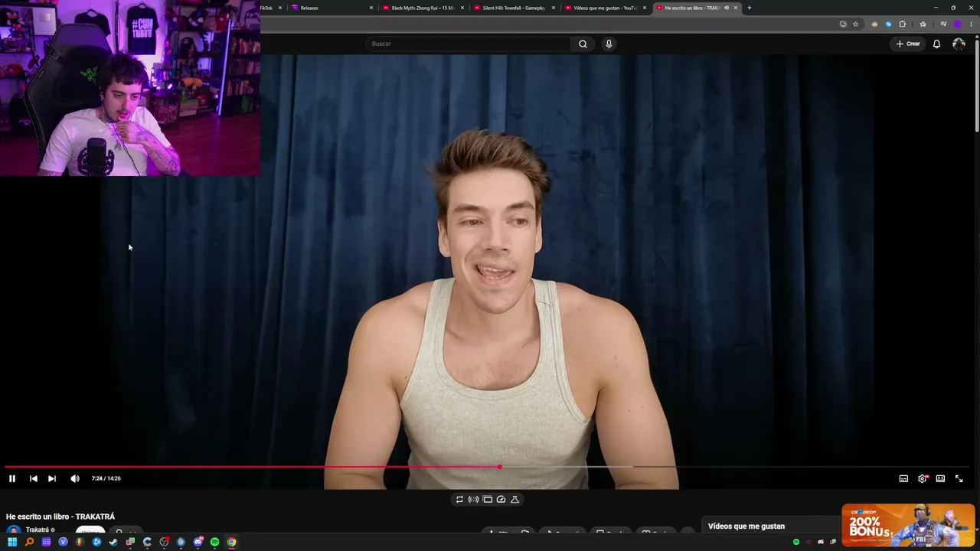The width and height of the screenshot is (980, 551).
Task: Open the 'Videos que me gustan' playlist header
Action: click(746, 527)
